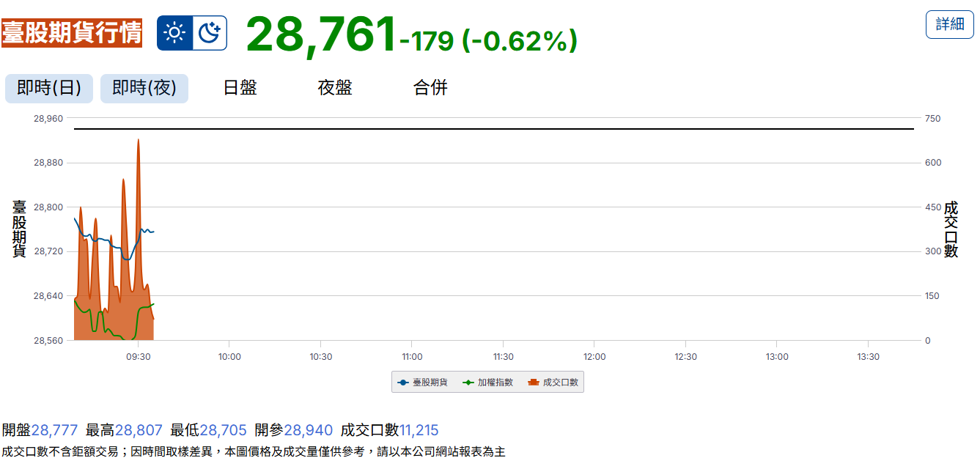Viewport: 980px width, 458px height.
Task: Click the opening price value 28,777
Action: [54, 430]
